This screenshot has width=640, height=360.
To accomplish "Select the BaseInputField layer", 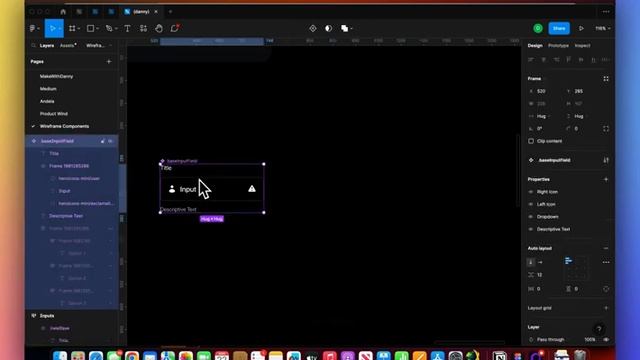I will coord(72,141).
